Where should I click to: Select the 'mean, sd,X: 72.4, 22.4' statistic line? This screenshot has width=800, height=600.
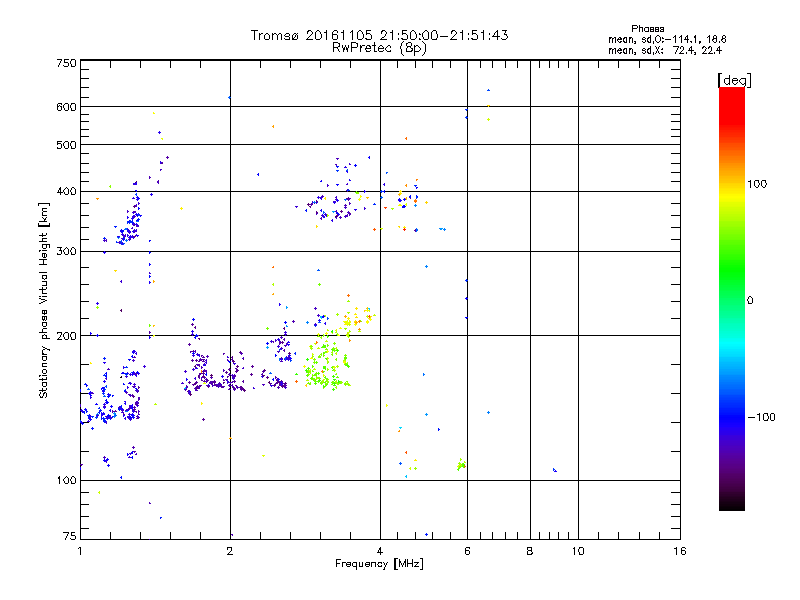(665, 50)
